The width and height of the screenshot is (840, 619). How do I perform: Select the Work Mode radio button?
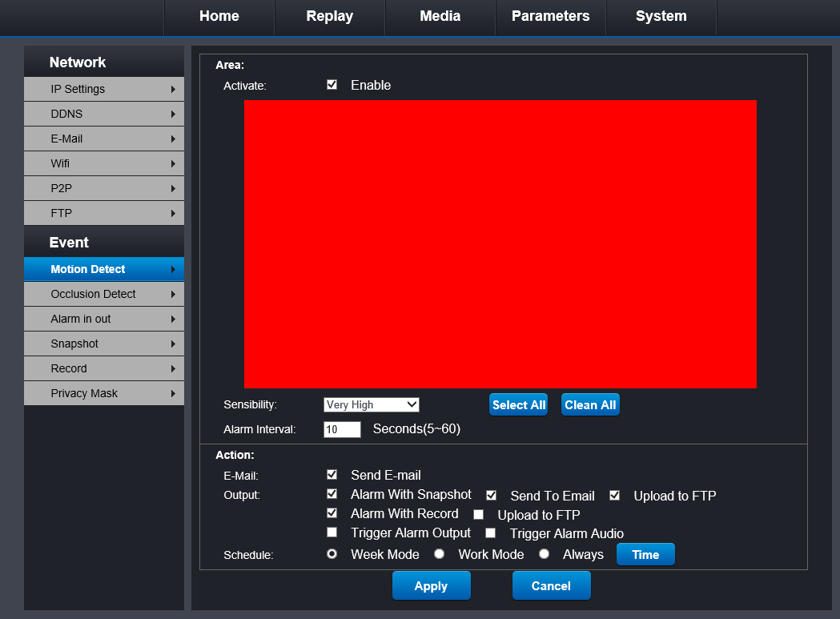439,554
